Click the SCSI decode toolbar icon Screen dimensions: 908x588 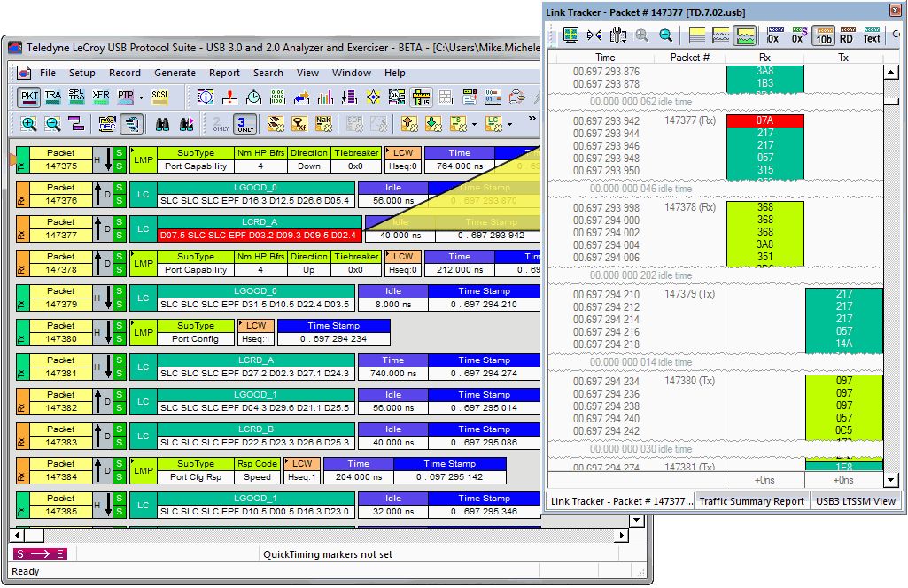click(x=159, y=97)
